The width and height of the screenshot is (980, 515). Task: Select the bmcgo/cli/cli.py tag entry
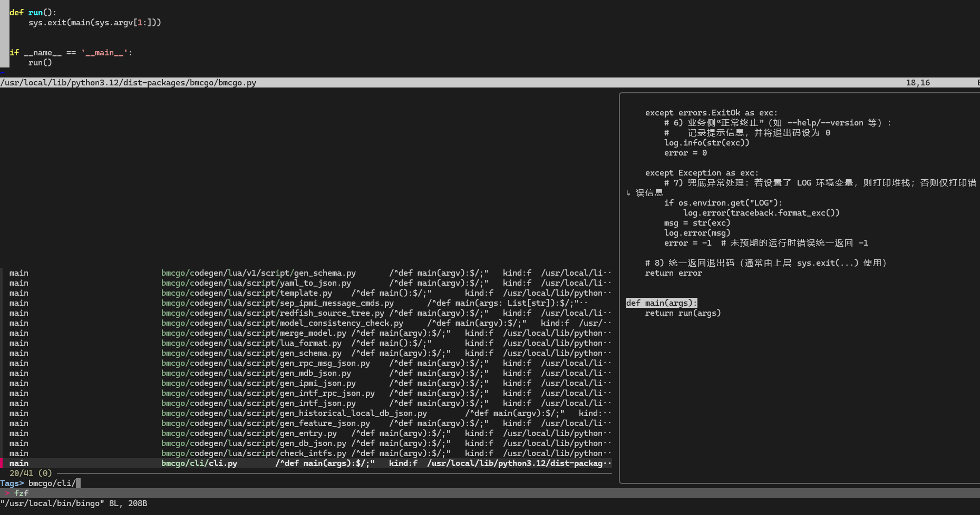tap(199, 463)
